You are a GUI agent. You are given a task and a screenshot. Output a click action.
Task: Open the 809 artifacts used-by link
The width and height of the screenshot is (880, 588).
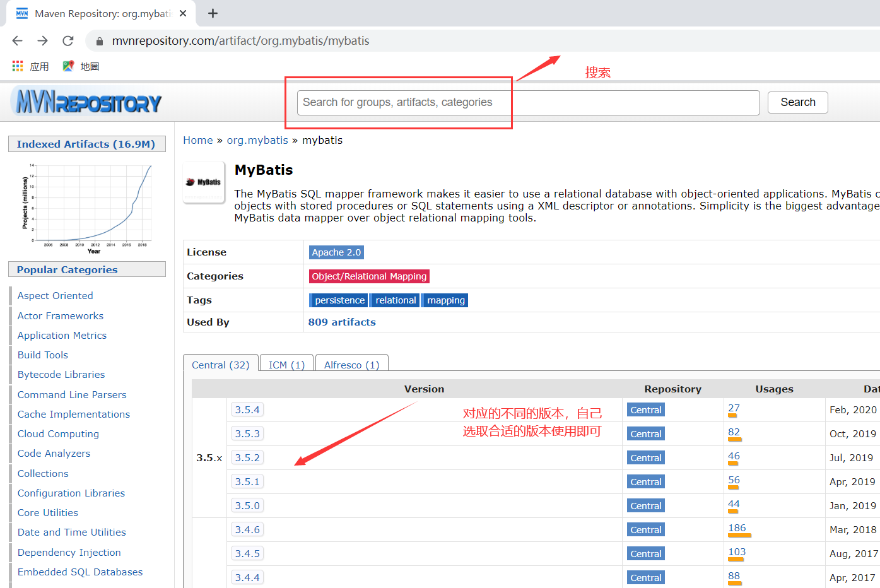pyautogui.click(x=342, y=322)
